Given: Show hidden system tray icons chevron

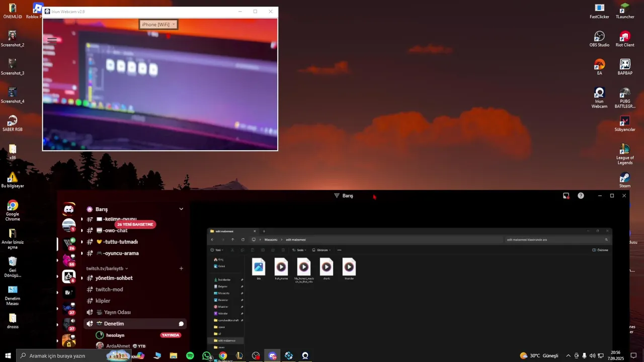Looking at the screenshot, I should (569, 355).
